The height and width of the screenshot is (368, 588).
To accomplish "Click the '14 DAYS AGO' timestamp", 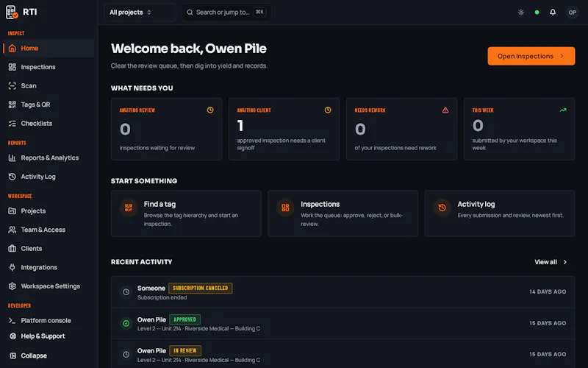I will point(548,291).
